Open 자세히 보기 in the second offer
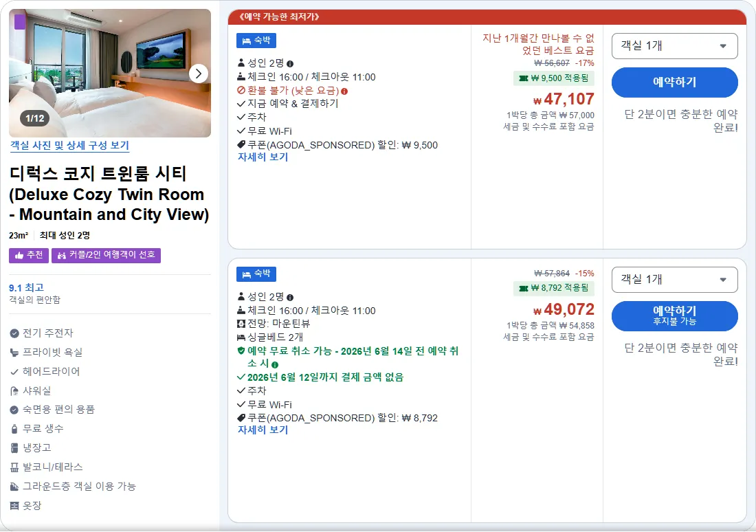The height and width of the screenshot is (532, 756). 263,430
